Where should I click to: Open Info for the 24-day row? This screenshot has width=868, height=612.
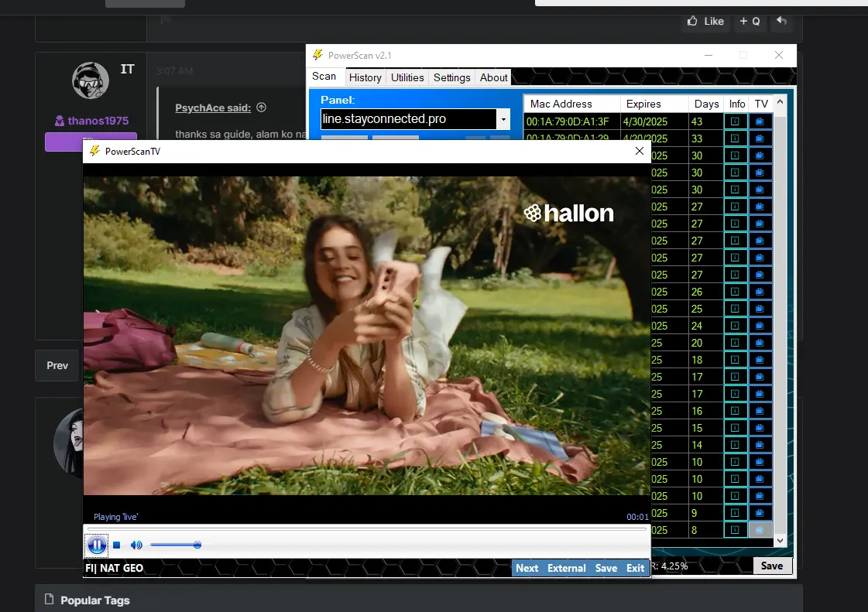pyautogui.click(x=735, y=326)
